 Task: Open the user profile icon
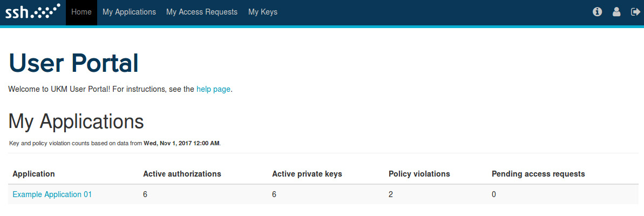tap(616, 12)
